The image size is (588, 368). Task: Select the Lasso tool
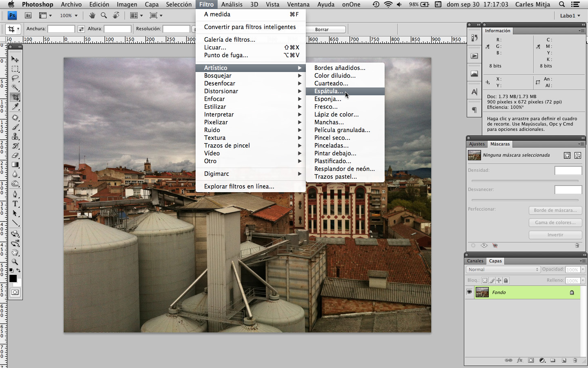[x=15, y=78]
